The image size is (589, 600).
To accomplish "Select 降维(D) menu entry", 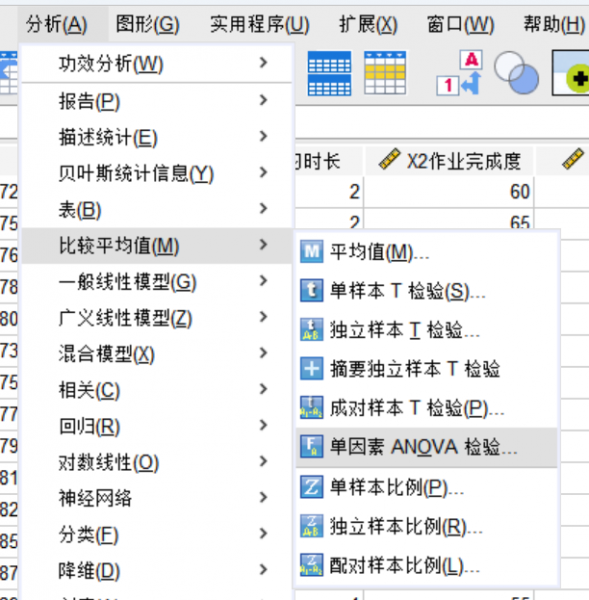I will click(x=157, y=571).
